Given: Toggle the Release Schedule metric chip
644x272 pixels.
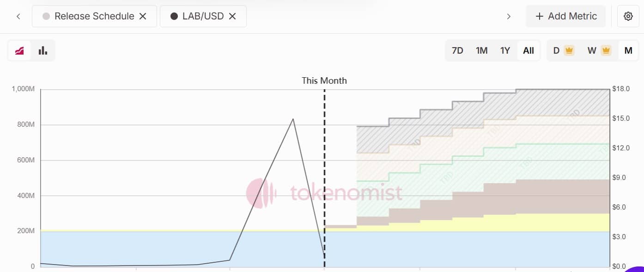Looking at the screenshot, I should point(94,16).
